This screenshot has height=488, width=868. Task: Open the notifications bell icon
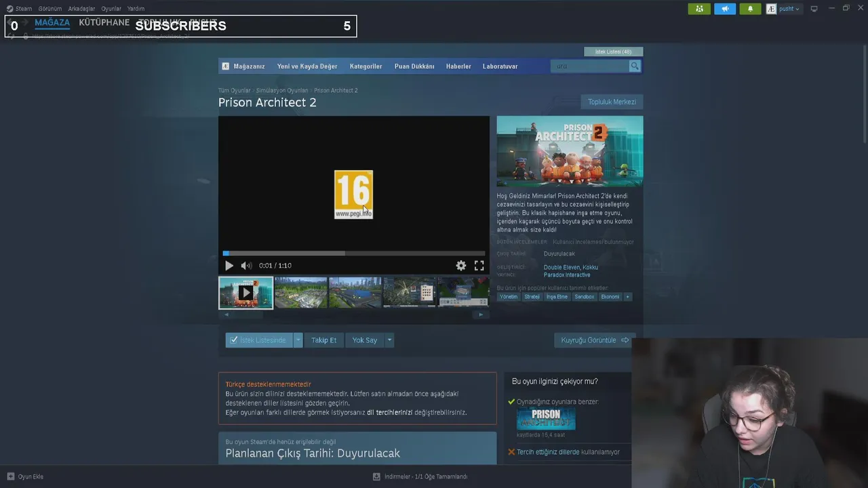pos(750,9)
